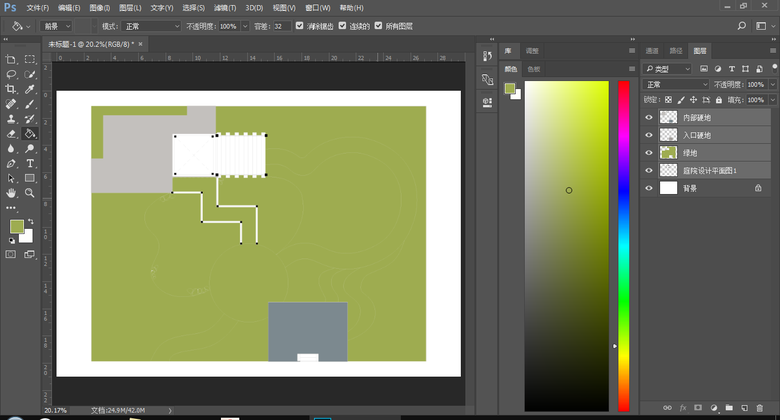Select the Hand tool

coord(11,192)
